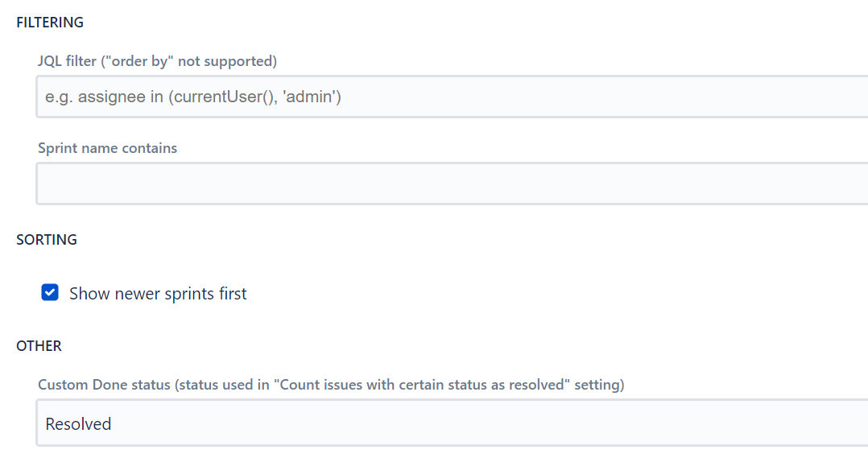This screenshot has width=868, height=458.
Task: Click the JQL filter input field
Action: pos(451,97)
